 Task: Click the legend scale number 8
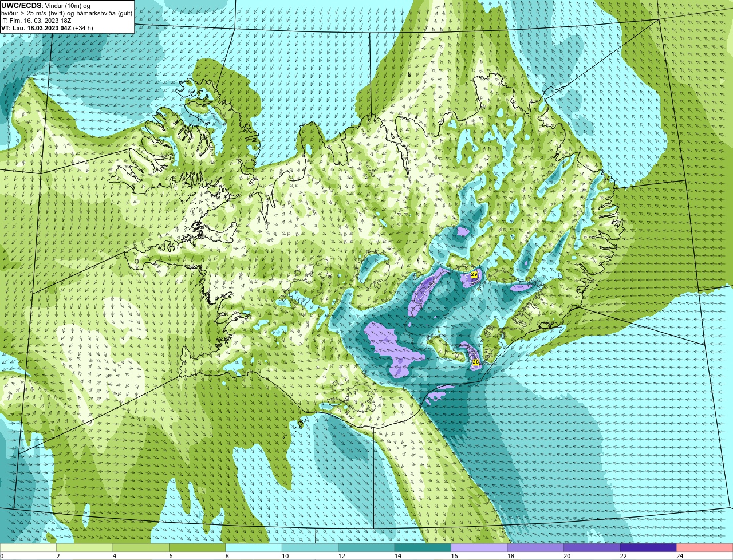227,556
